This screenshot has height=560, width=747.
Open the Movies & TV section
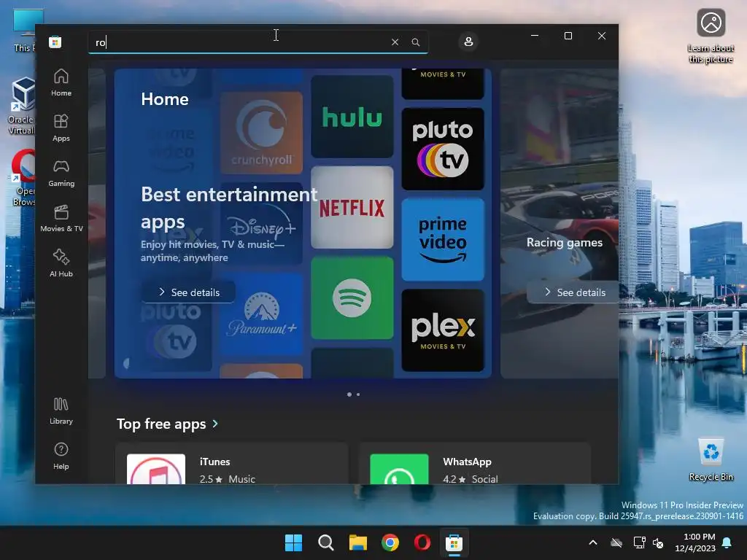pos(61,219)
